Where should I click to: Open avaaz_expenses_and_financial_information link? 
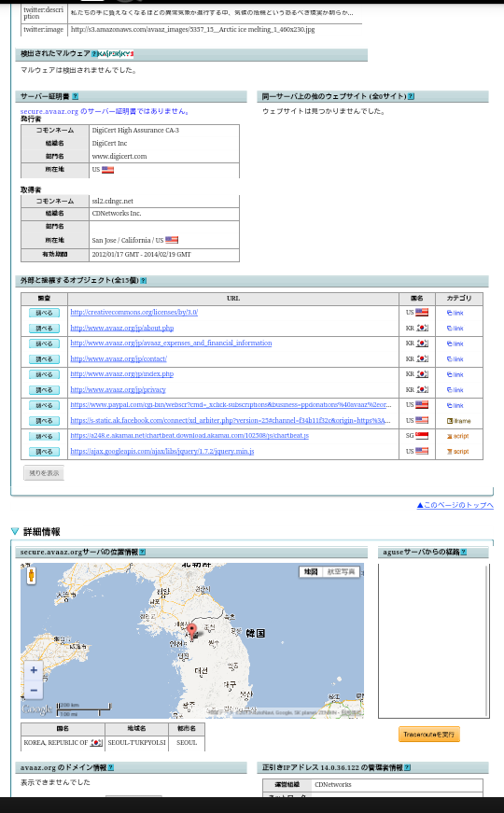tap(171, 343)
